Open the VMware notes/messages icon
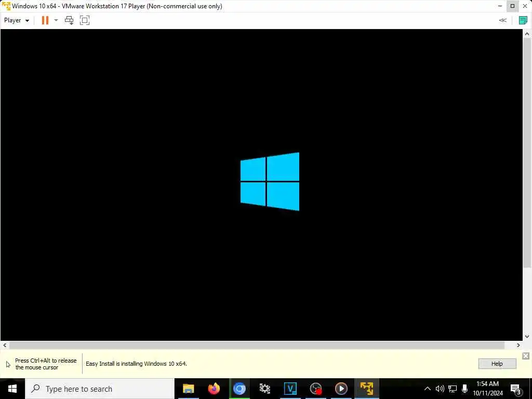Screen dimensions: 532x399 click(x=523, y=20)
